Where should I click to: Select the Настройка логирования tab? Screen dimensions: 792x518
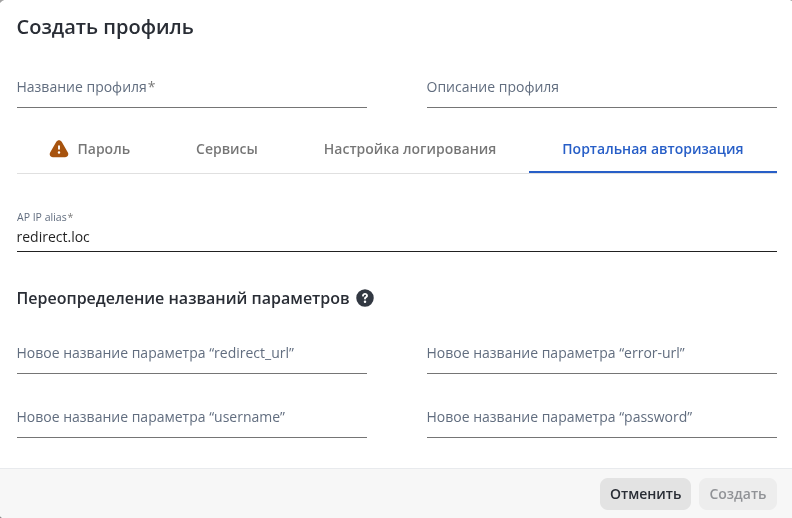410,149
